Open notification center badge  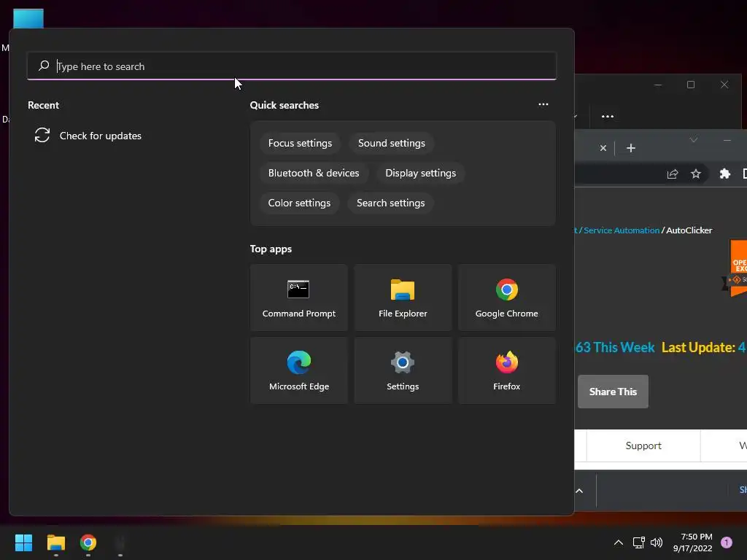pos(726,542)
